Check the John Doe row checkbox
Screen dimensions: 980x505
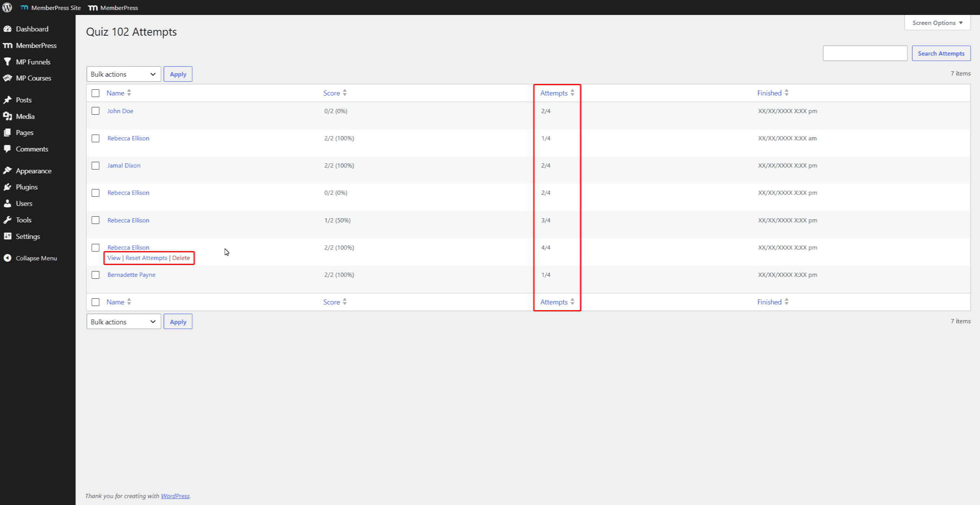(95, 111)
